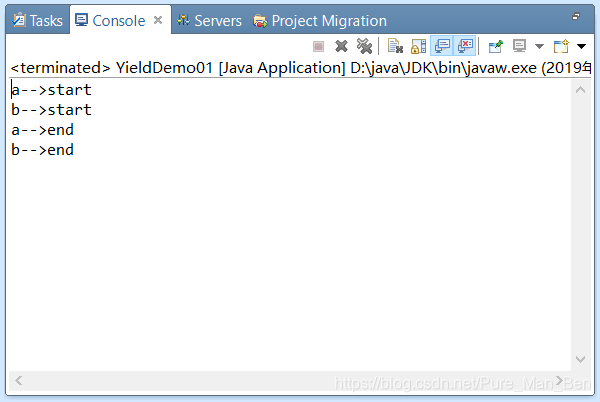Remove all terminated launches double X icon
Screen dimensions: 600x402
pyautogui.click(x=364, y=46)
